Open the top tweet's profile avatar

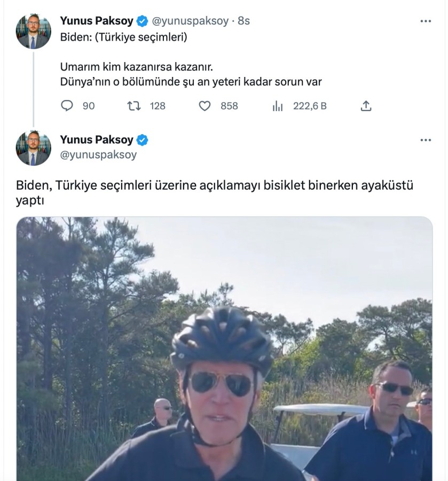[x=33, y=32]
